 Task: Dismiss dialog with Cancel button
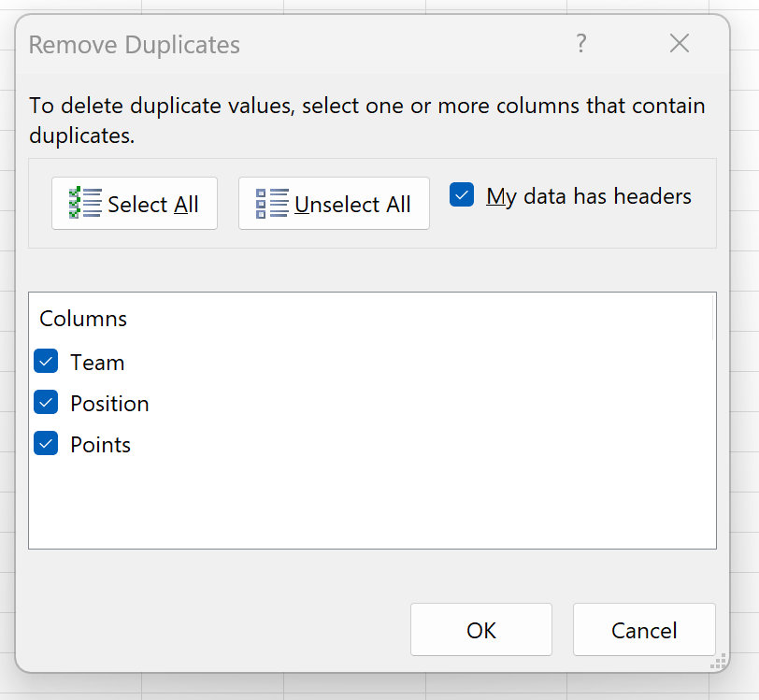point(644,629)
